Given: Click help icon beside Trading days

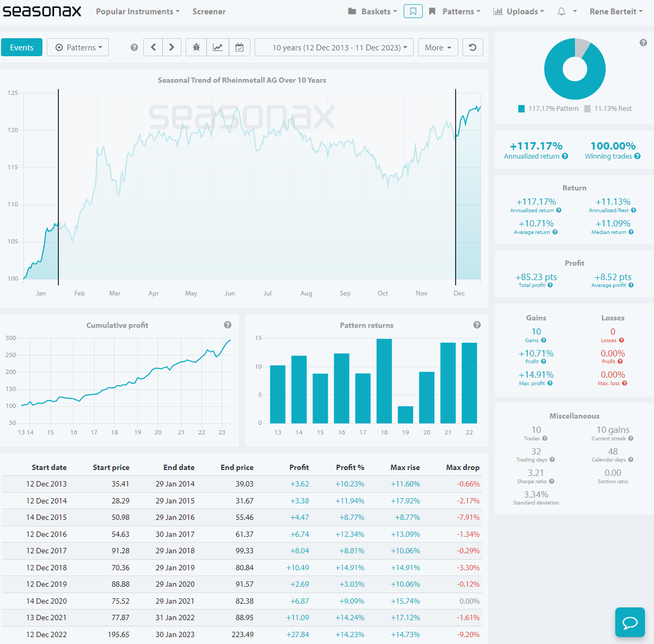Looking at the screenshot, I should 552,459.
